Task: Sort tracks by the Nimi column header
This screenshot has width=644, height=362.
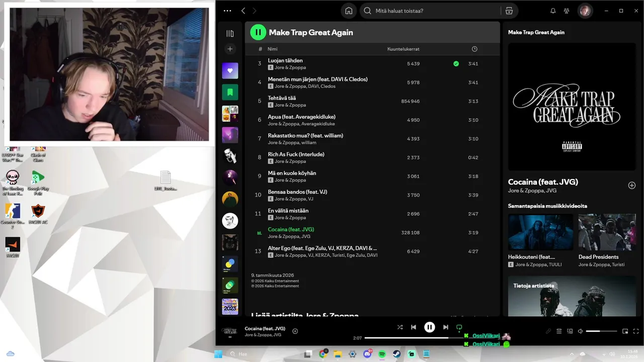Action: [x=273, y=49]
